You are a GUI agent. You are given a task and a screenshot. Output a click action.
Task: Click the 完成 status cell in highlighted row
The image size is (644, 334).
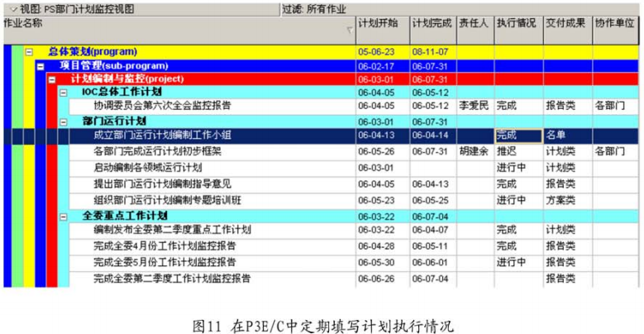(x=518, y=136)
